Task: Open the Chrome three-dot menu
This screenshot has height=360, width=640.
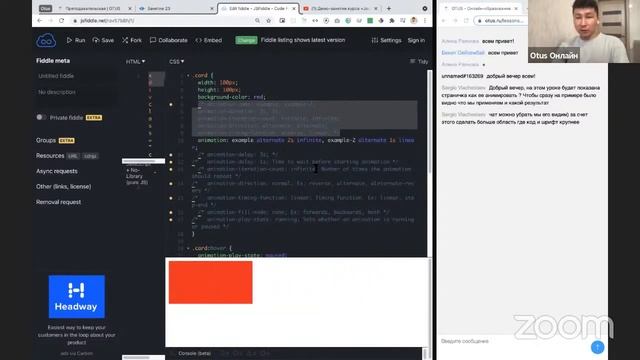Action: (x=425, y=20)
